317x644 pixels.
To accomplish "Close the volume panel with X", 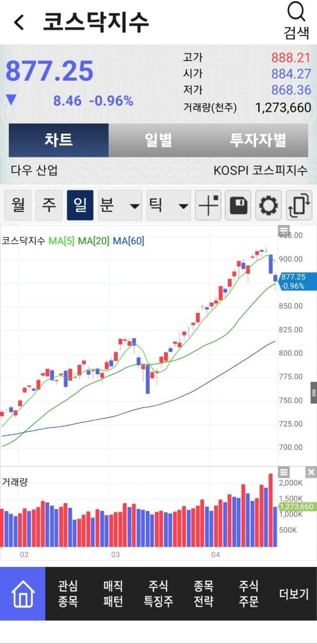I will pos(311,472).
